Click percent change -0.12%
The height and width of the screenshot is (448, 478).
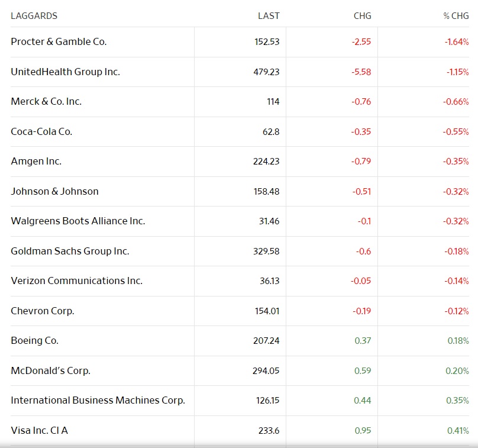(x=456, y=311)
